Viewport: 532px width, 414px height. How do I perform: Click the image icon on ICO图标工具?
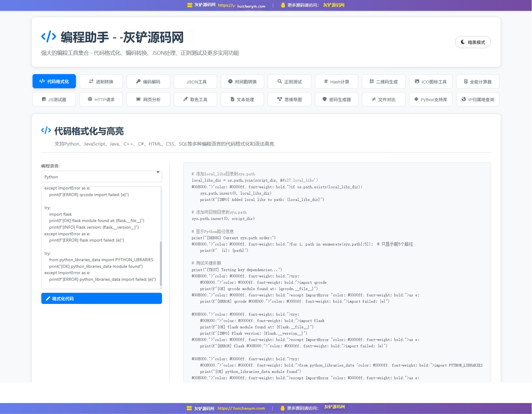(417, 81)
